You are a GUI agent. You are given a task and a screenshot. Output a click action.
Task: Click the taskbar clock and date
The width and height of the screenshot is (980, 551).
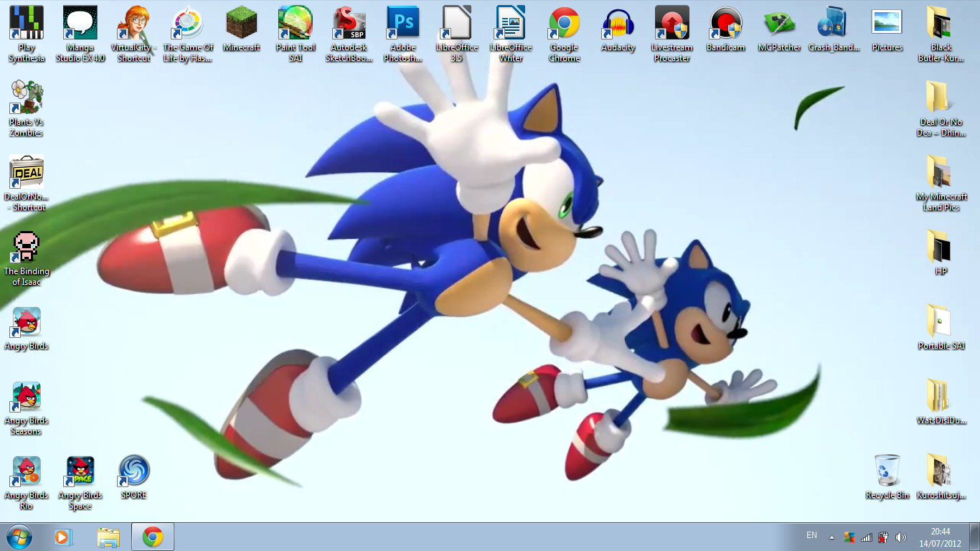[941, 537]
